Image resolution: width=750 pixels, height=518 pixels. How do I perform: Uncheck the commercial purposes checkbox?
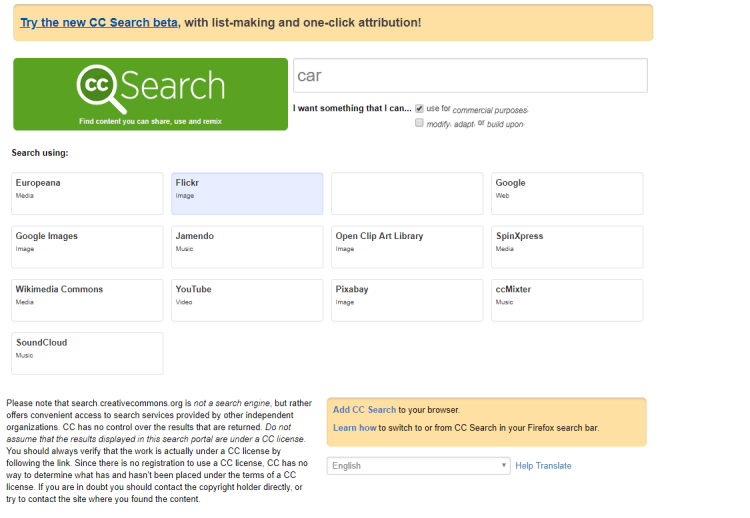click(420, 108)
